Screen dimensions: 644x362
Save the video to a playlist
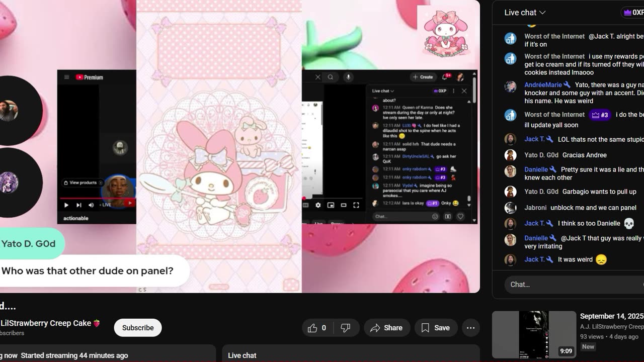pyautogui.click(x=436, y=328)
